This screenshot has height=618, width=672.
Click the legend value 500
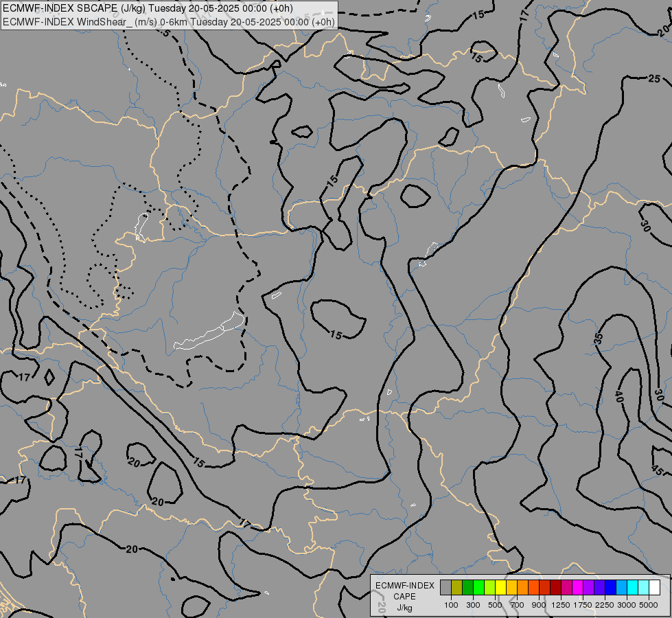(495, 605)
